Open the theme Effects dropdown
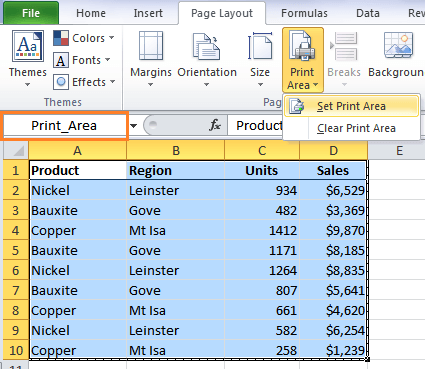This screenshot has width=425, height=369. [84, 82]
